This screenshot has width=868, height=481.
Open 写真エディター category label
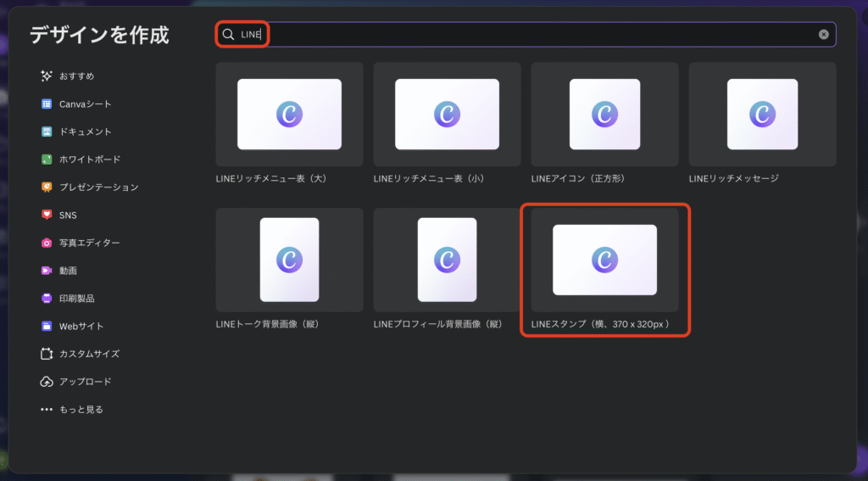[90, 243]
